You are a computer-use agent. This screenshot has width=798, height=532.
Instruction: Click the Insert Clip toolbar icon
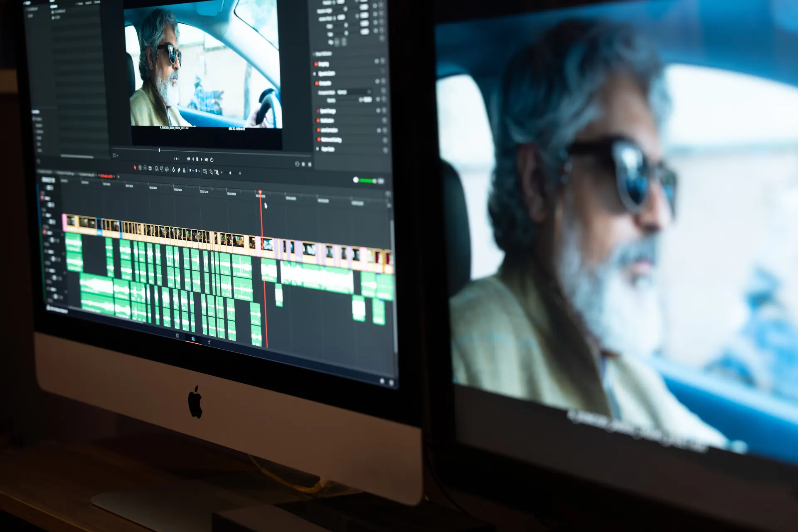tap(156, 168)
